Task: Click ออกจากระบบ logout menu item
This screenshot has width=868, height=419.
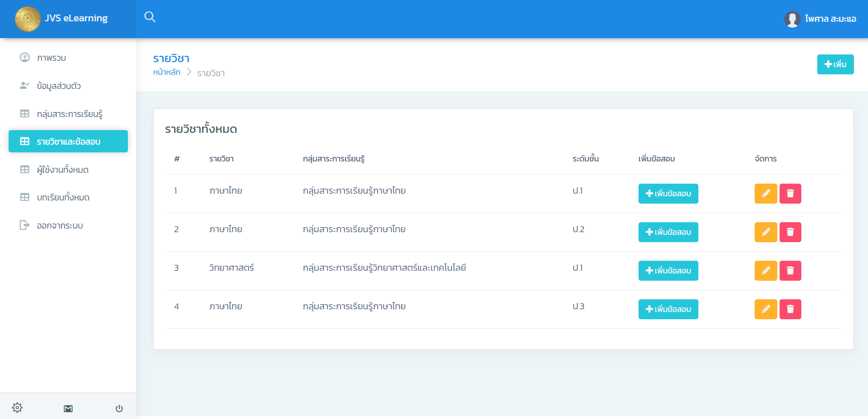Action: (x=68, y=225)
